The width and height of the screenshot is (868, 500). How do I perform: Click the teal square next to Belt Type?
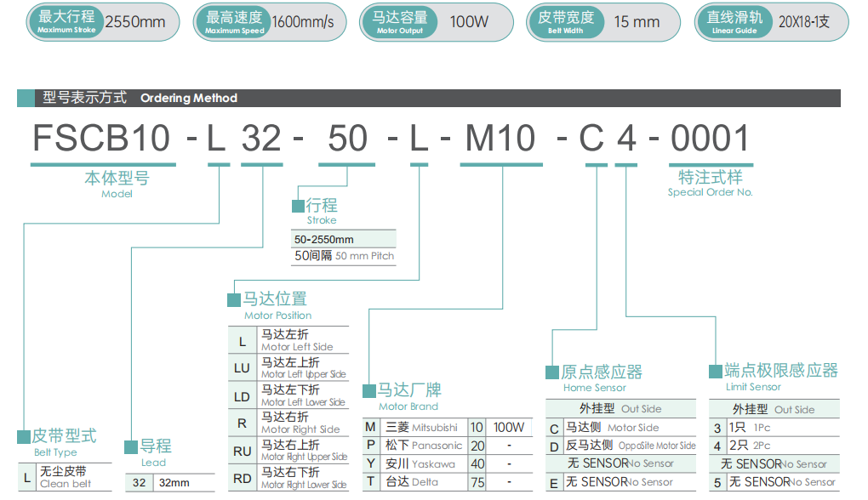click(24, 437)
